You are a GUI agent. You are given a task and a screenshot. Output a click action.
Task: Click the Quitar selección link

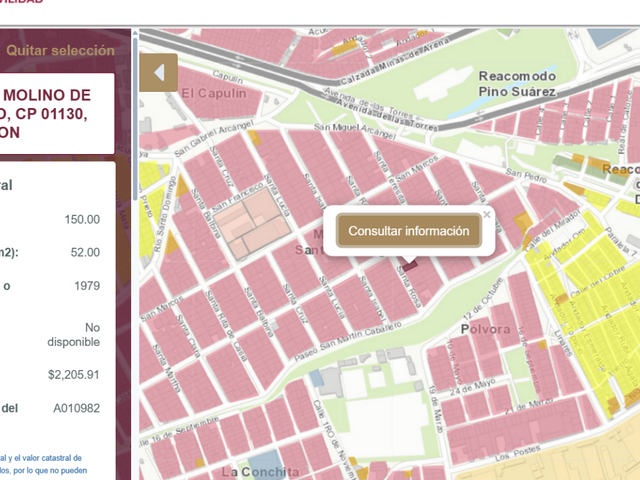(x=60, y=50)
